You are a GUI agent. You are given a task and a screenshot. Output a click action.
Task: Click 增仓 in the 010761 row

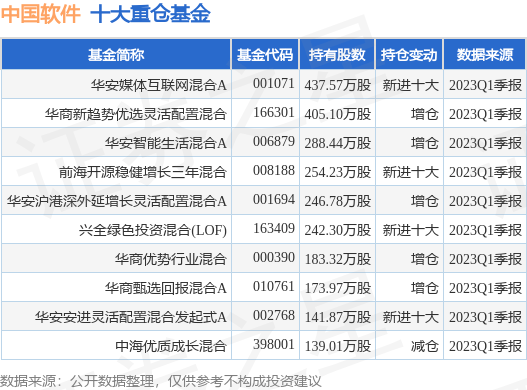[424, 288]
